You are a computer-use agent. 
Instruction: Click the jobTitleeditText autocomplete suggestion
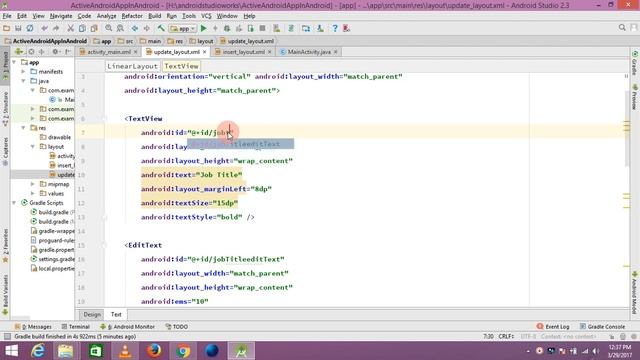click(x=240, y=144)
